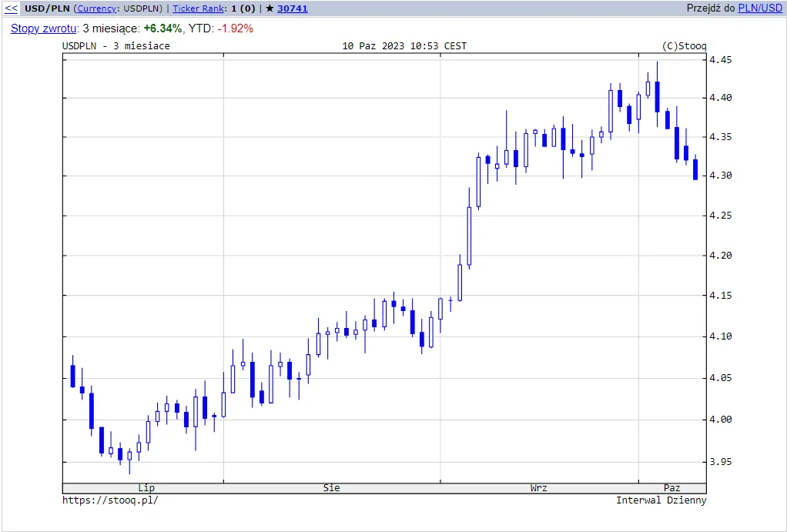Screen dimensions: 787x532
Task: Click the 4.45 price axis label
Action: pyautogui.click(x=720, y=60)
